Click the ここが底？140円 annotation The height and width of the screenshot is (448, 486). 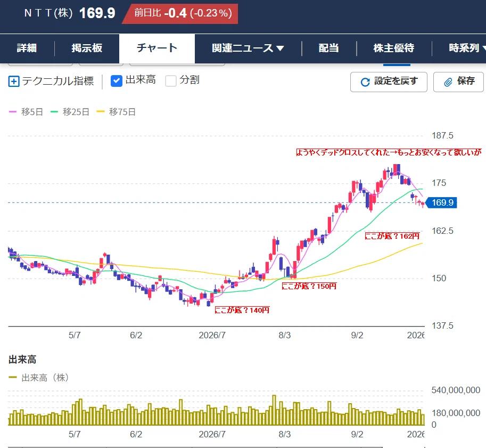click(242, 310)
